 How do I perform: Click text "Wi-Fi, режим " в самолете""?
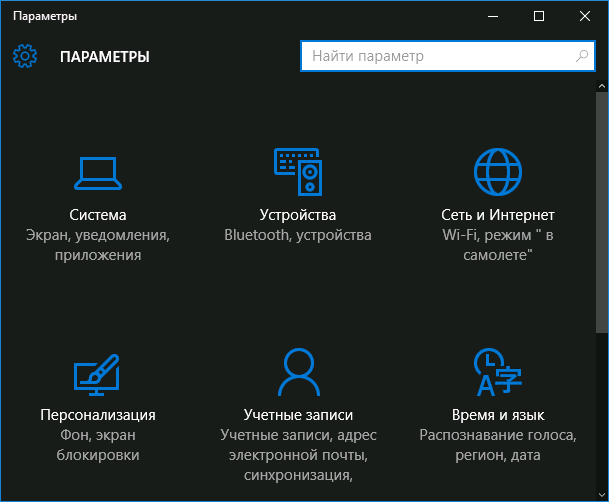click(x=498, y=245)
